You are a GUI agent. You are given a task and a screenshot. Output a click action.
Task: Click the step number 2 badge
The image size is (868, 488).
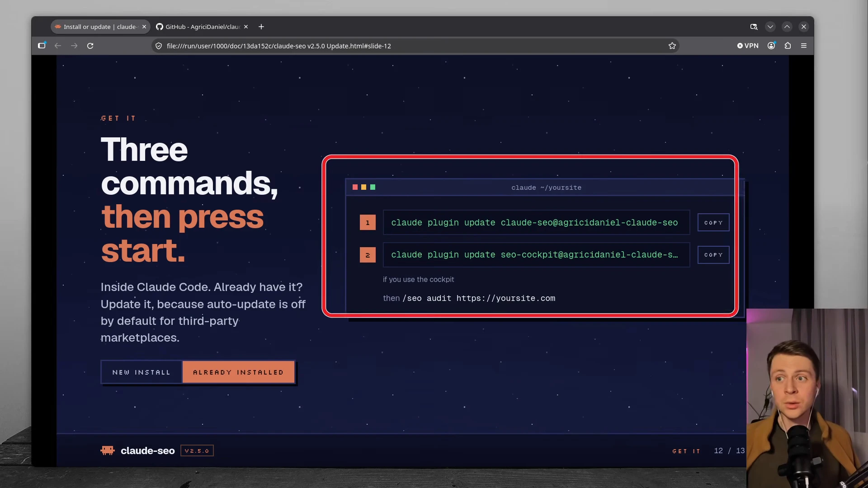(x=368, y=255)
